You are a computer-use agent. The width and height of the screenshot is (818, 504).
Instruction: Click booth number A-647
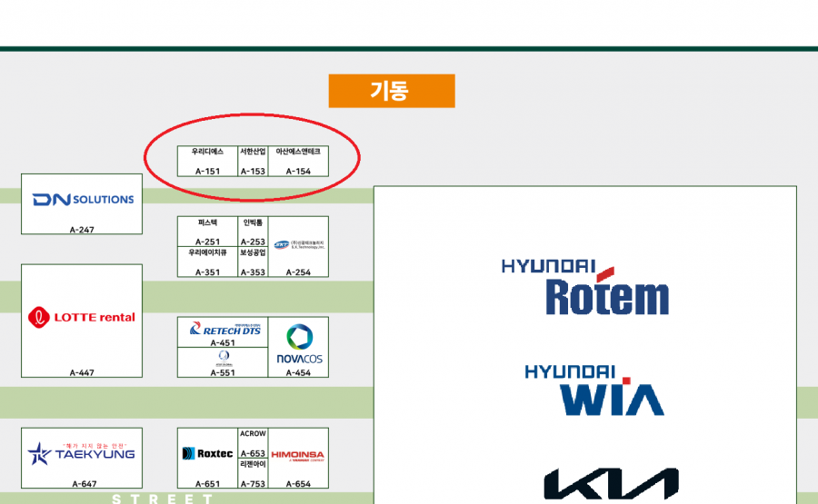coord(85,484)
